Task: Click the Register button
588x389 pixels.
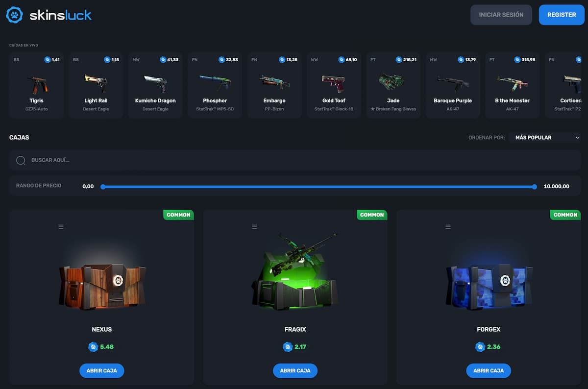Action: click(x=562, y=15)
